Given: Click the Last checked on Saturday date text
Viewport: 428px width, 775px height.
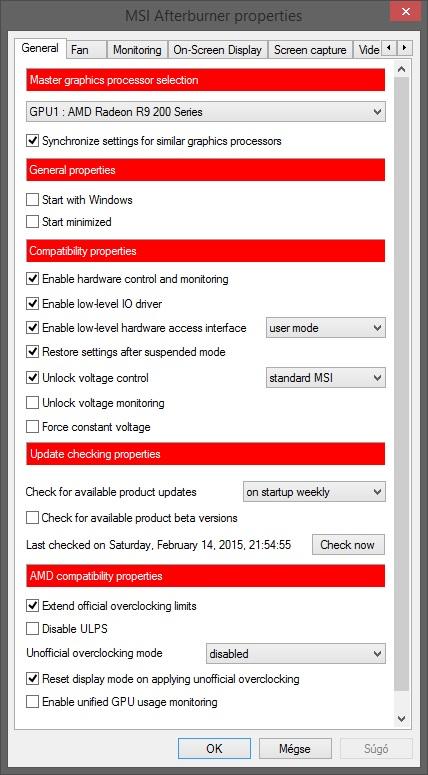Looking at the screenshot, I should tap(158, 545).
